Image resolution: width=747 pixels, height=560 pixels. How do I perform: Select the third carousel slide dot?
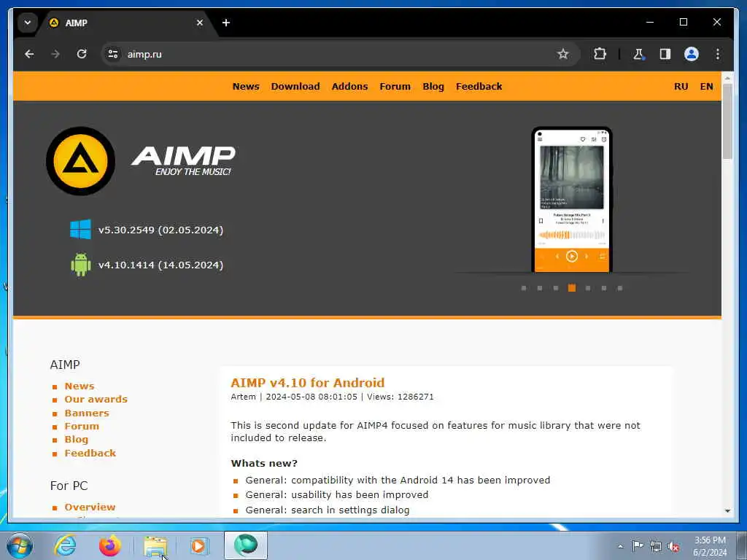coord(555,288)
